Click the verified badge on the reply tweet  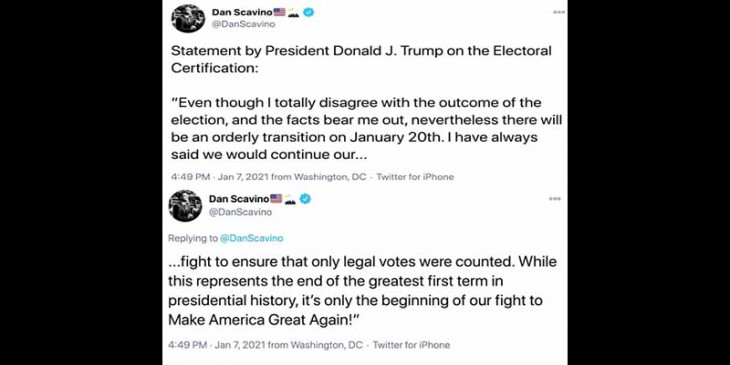[305, 199]
